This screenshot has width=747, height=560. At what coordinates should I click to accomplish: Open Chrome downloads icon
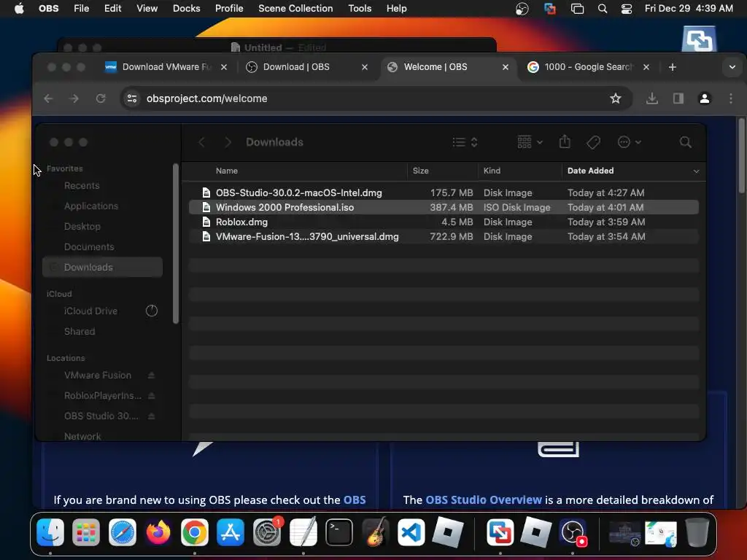[x=651, y=98]
